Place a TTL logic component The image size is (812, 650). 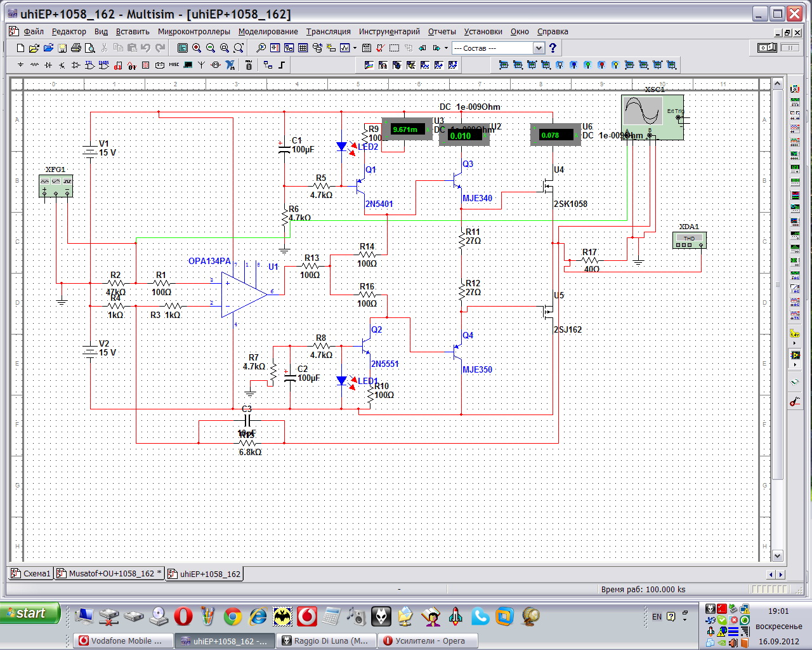pyautogui.click(x=89, y=65)
